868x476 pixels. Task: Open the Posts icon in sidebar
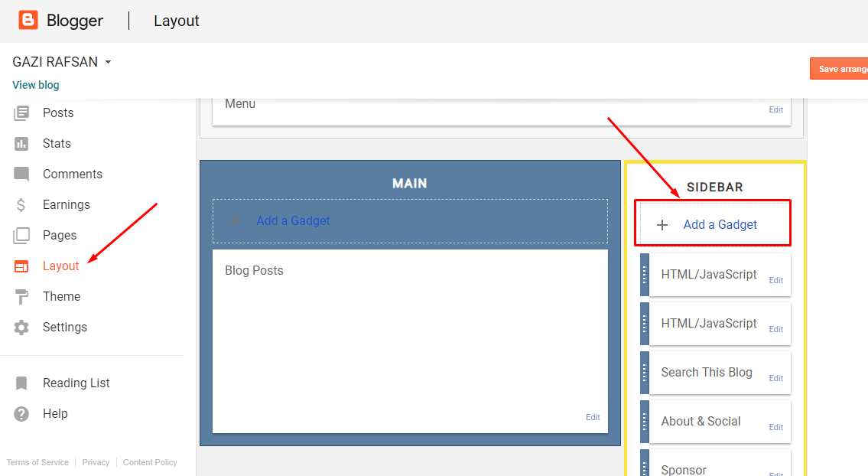(x=21, y=113)
